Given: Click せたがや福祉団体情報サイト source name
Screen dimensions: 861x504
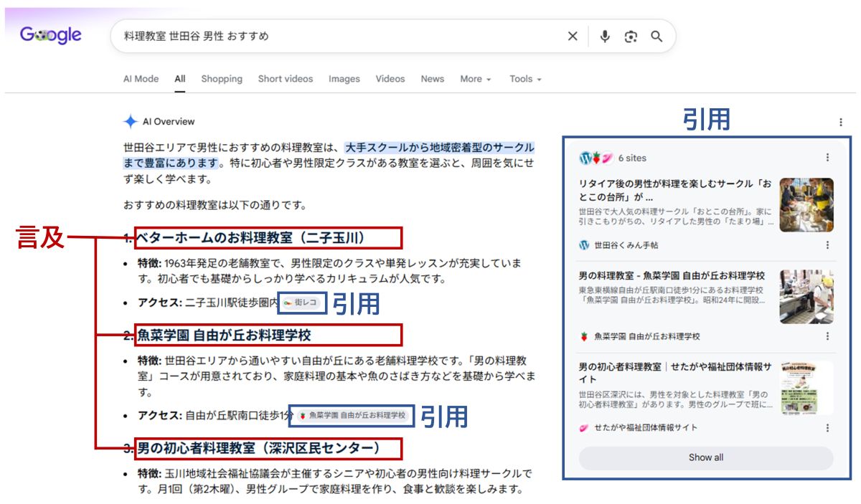Looking at the screenshot, I should [646, 428].
